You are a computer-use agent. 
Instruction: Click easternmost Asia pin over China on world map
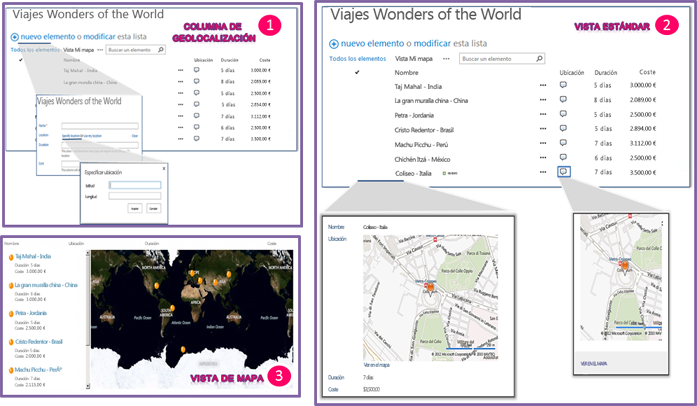(x=229, y=274)
